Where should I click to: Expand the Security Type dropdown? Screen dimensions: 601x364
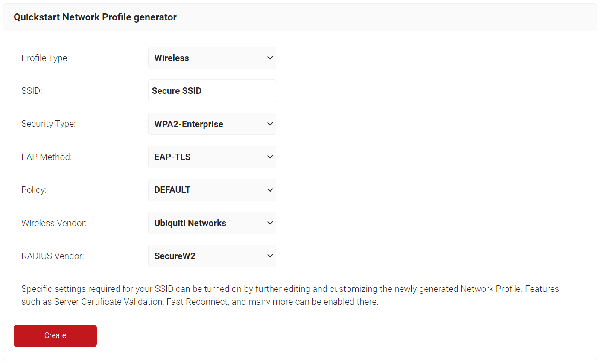pos(212,124)
